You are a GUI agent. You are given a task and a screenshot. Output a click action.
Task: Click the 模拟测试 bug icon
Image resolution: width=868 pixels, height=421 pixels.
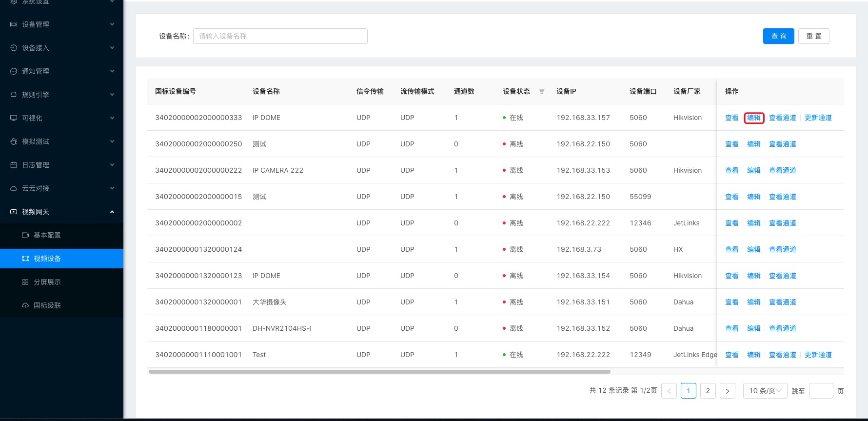14,141
